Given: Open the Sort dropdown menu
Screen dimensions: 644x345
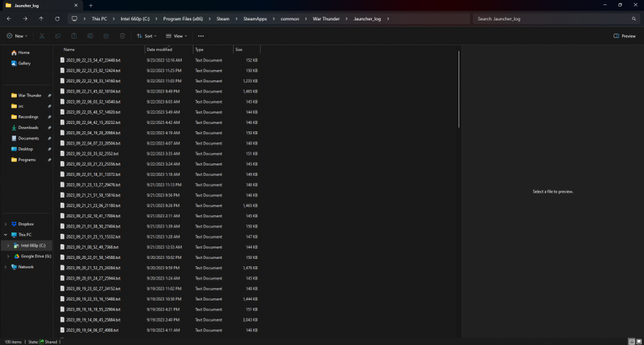Looking at the screenshot, I should tap(147, 36).
